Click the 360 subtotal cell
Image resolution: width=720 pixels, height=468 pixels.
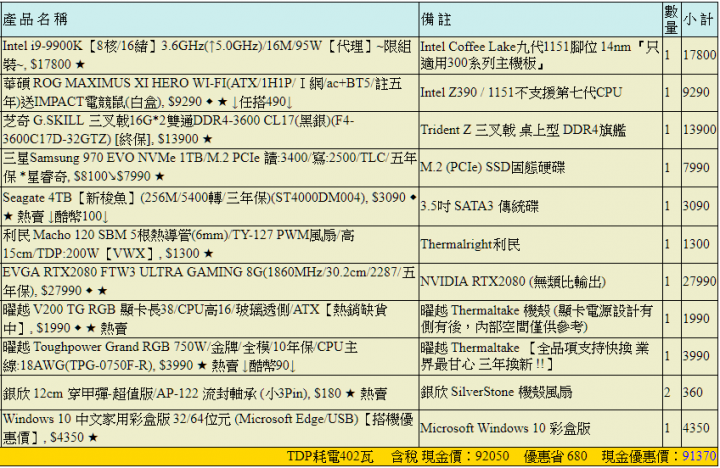(x=699, y=393)
